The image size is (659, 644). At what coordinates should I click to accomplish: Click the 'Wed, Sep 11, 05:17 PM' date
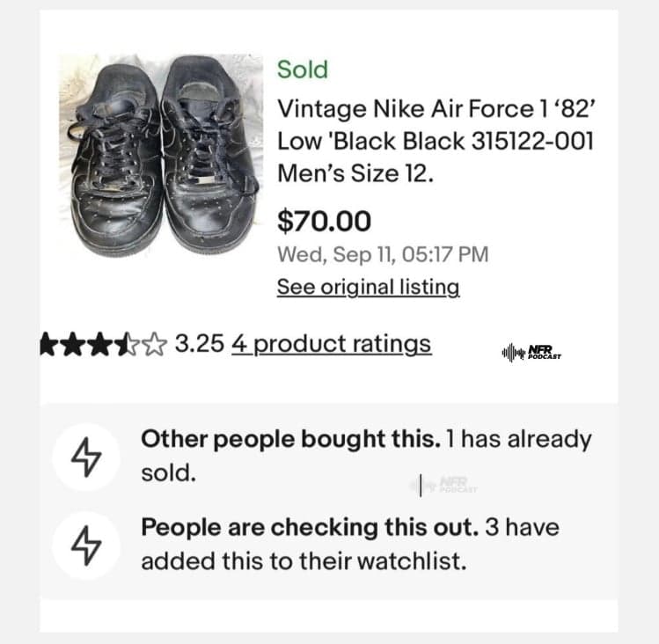tap(383, 255)
